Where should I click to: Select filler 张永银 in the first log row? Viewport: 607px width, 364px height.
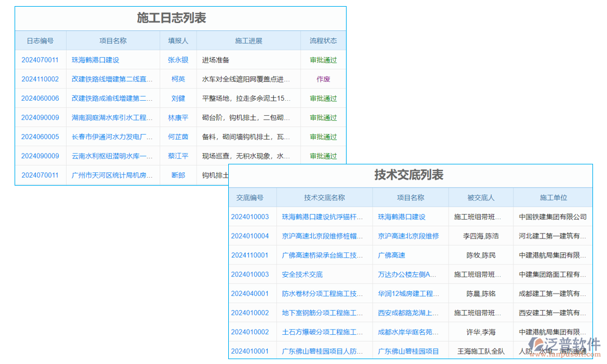177,59
